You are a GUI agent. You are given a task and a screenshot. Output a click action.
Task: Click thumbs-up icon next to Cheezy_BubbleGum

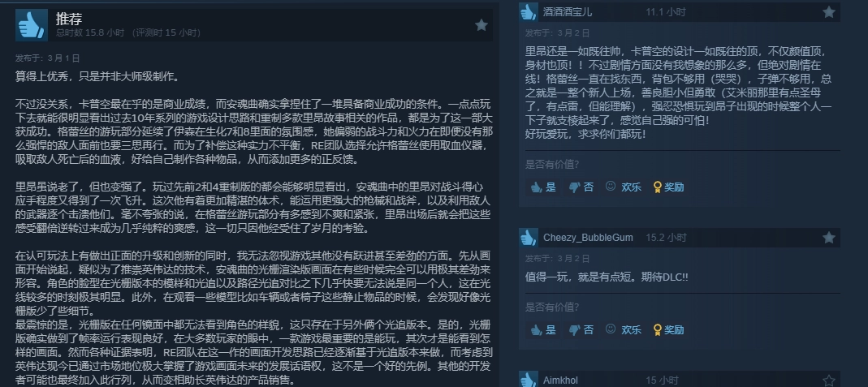528,238
